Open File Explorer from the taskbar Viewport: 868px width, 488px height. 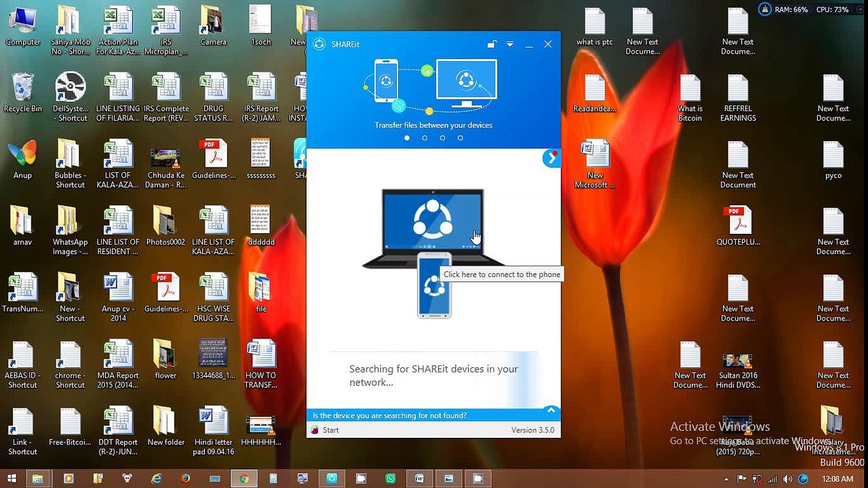click(x=38, y=479)
